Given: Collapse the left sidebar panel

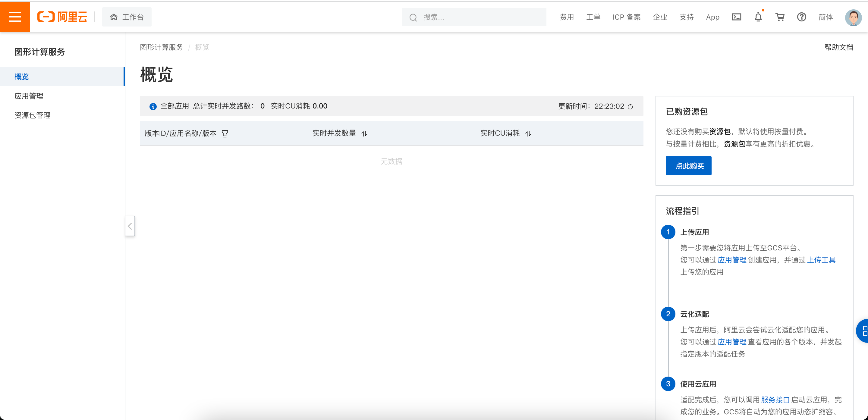Looking at the screenshot, I should 130,226.
